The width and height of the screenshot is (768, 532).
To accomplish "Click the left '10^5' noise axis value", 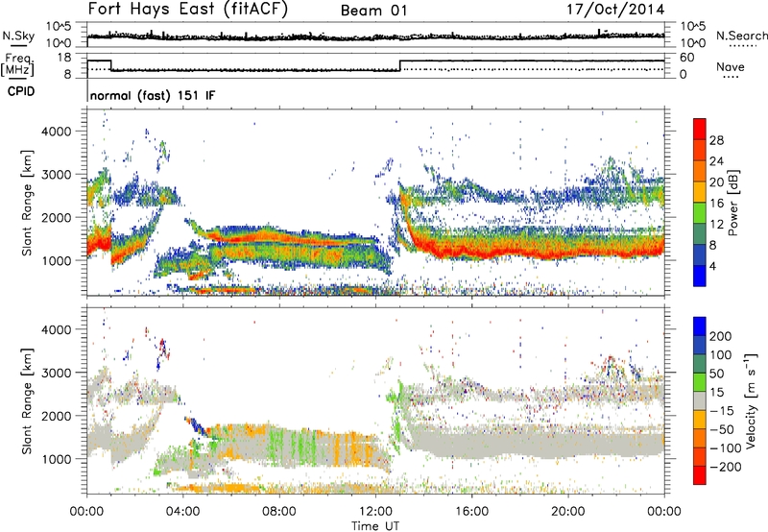I will 59,27.
